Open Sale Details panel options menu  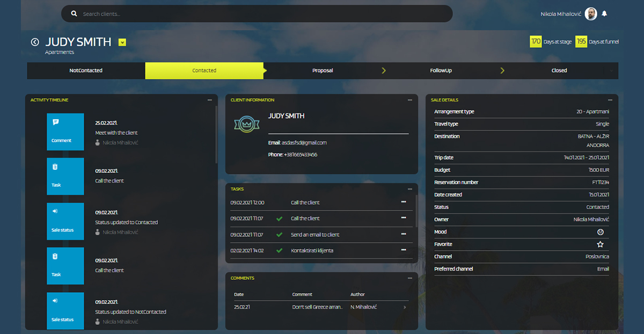coord(610,100)
